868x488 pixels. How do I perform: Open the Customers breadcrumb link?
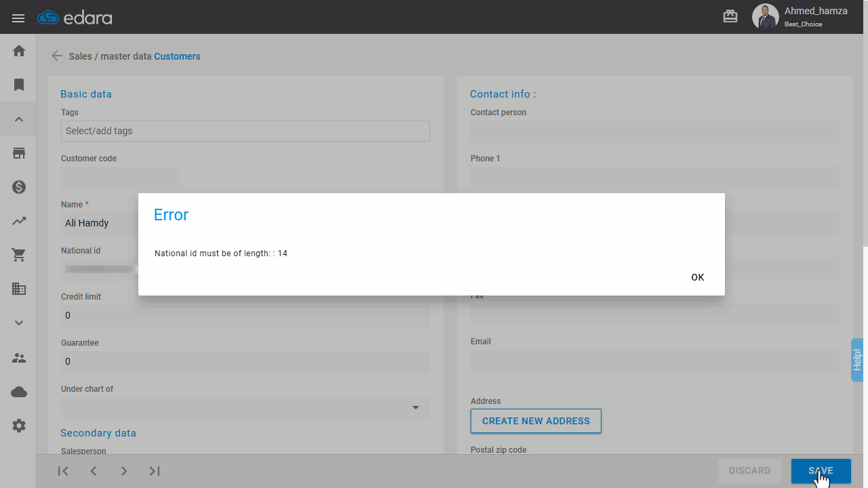pyautogui.click(x=177, y=56)
